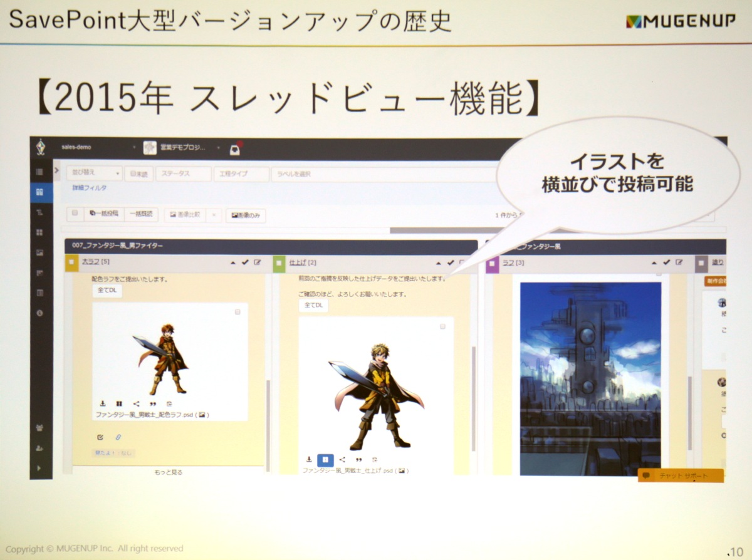752x560 pixels.
Task: Click the horizontal scrollbar above the threads
Action: pos(439,230)
